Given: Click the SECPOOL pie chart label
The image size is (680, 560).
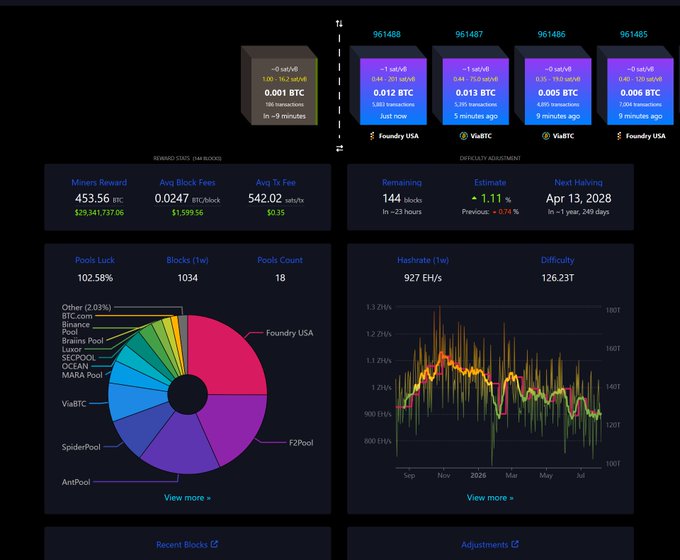Looking at the screenshot, I should tap(78, 357).
